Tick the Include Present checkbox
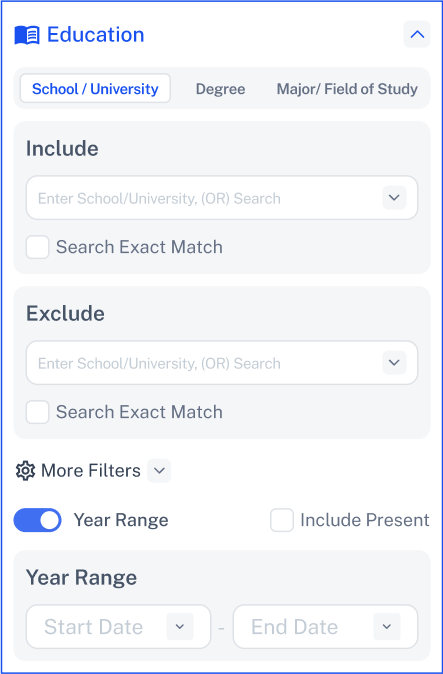This screenshot has width=443, height=674. pyautogui.click(x=282, y=520)
